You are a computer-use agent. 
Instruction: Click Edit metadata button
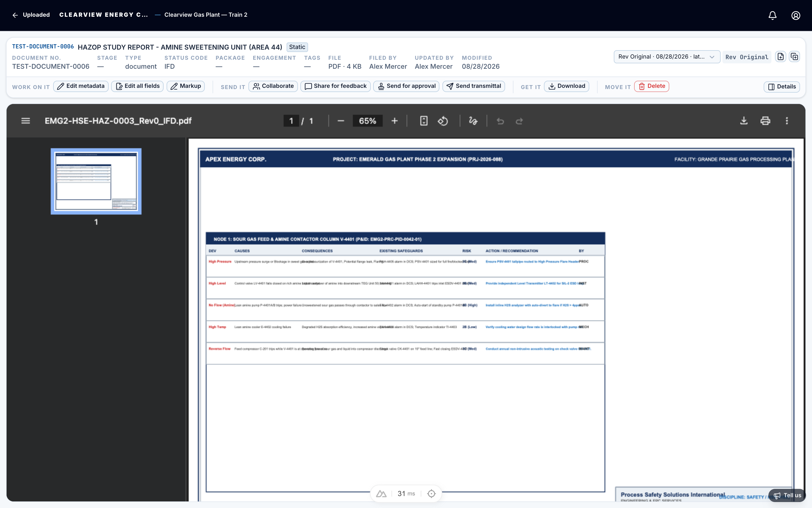coord(81,86)
